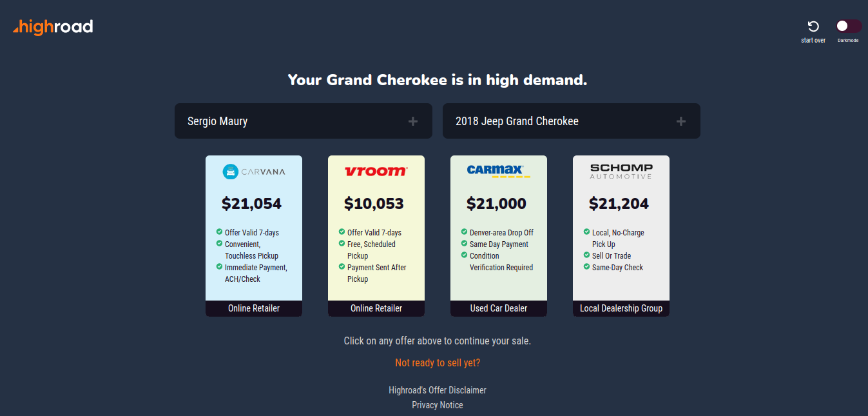
Task: Click the plus sign on the vehicle header
Action: click(680, 121)
